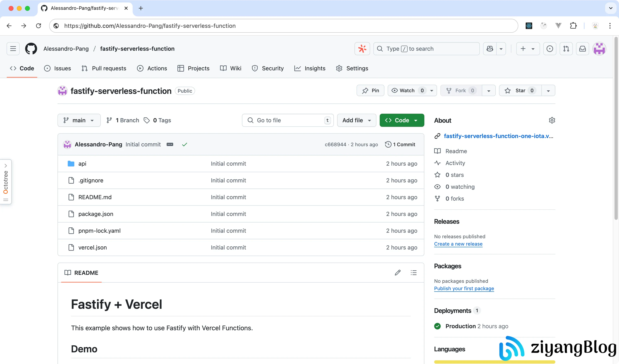The image size is (619, 364).
Task: Expand the Star lists dropdown arrow
Action: [548, 91]
